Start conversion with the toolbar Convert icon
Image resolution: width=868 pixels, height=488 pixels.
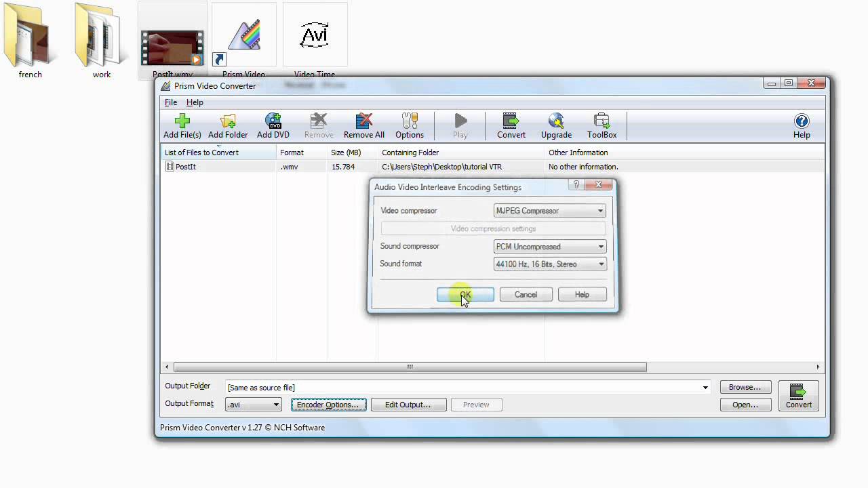point(511,126)
